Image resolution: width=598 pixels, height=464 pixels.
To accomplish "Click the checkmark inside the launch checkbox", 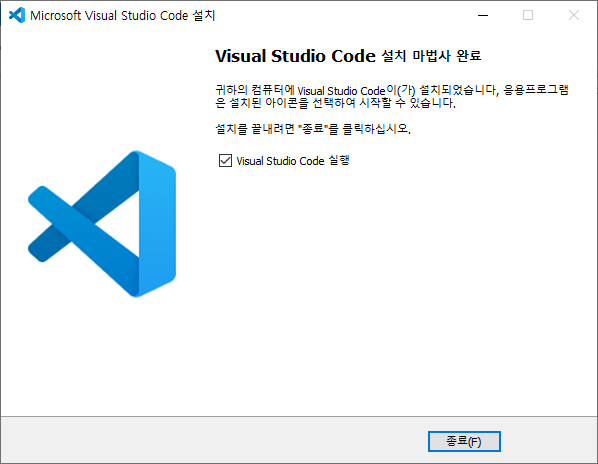I will click(225, 161).
